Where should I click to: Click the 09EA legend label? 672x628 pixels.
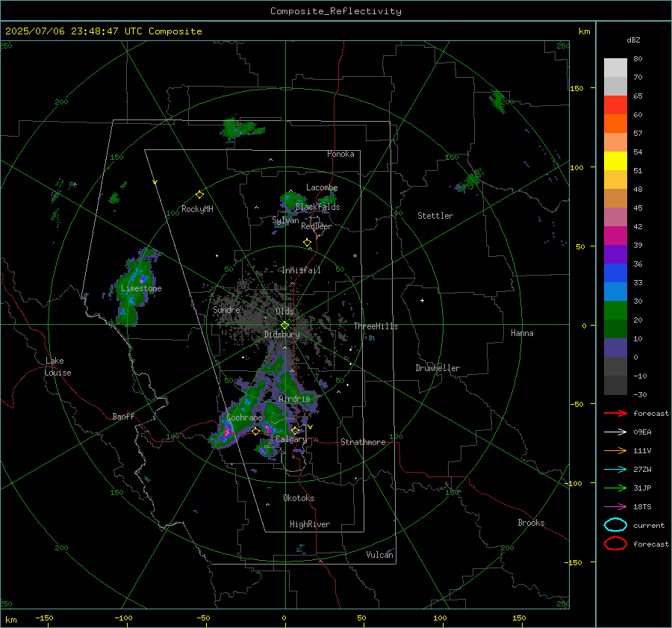pos(642,432)
